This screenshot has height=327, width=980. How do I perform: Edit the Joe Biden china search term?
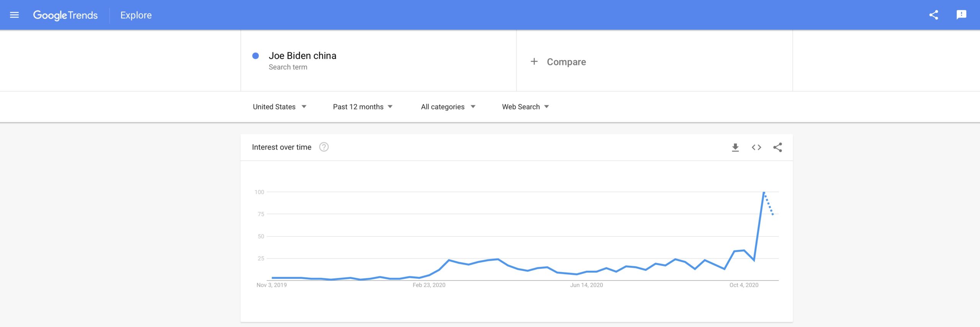(302, 56)
